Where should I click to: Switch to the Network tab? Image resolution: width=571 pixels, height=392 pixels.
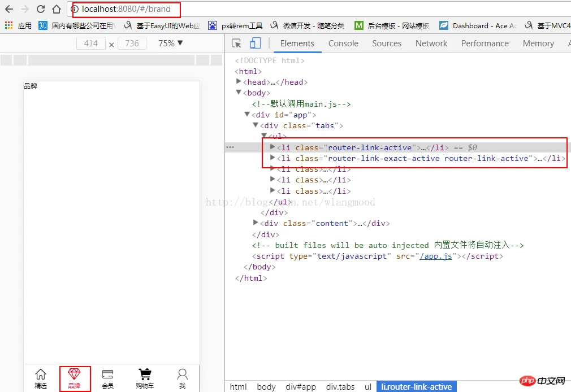click(x=431, y=43)
